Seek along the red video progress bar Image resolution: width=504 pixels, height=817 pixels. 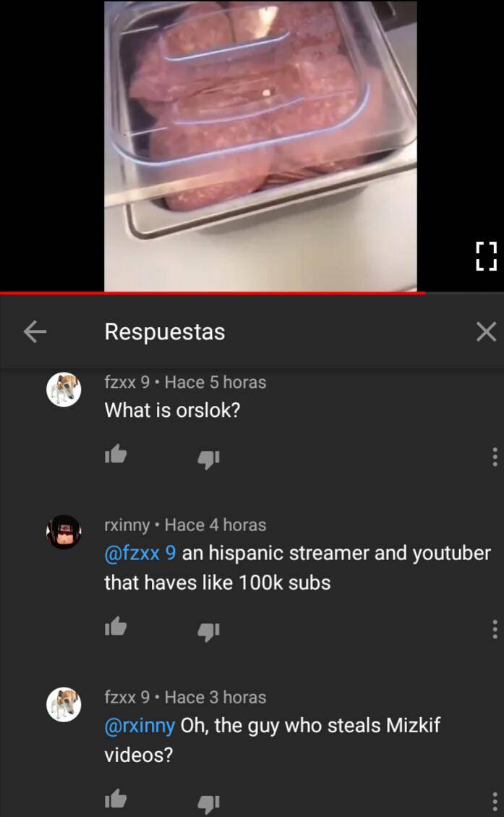pos(252,293)
